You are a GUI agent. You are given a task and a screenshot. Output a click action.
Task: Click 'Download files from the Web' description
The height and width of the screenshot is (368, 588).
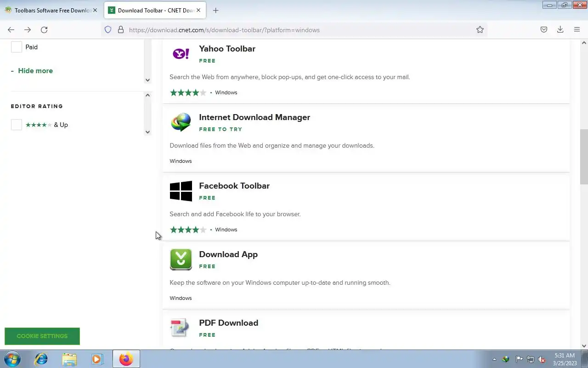click(272, 146)
